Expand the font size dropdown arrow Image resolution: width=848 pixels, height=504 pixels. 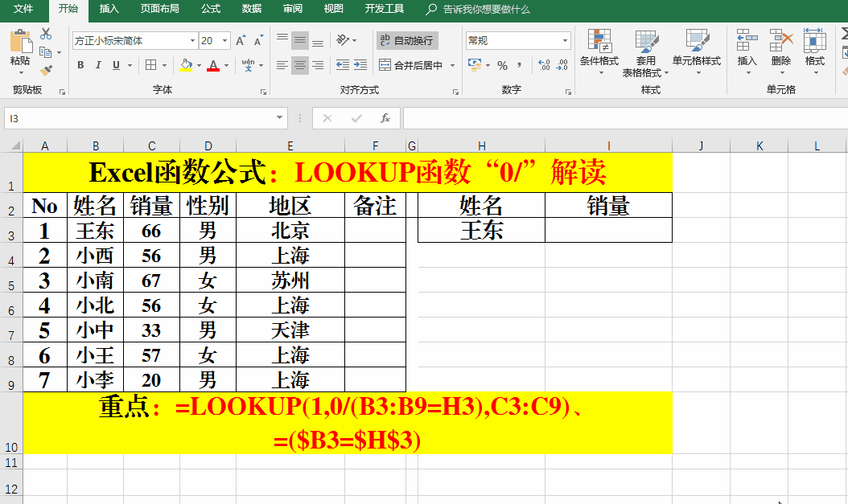225,40
